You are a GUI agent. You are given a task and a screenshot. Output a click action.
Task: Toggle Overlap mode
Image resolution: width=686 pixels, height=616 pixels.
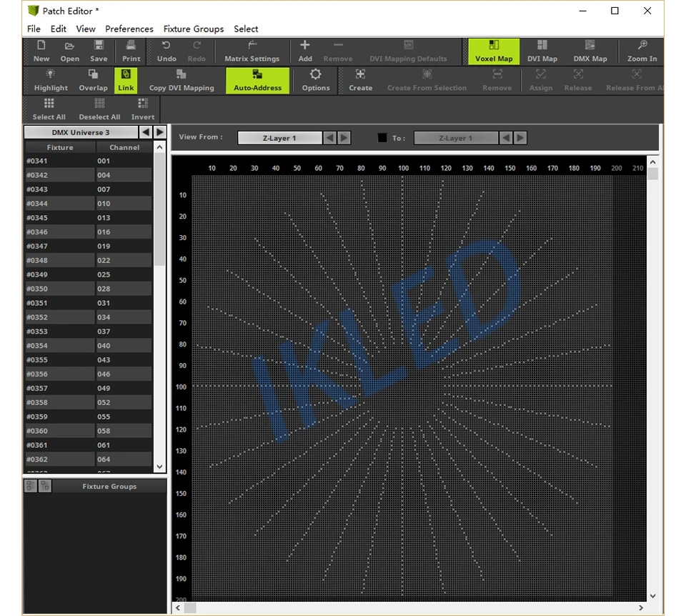point(93,81)
